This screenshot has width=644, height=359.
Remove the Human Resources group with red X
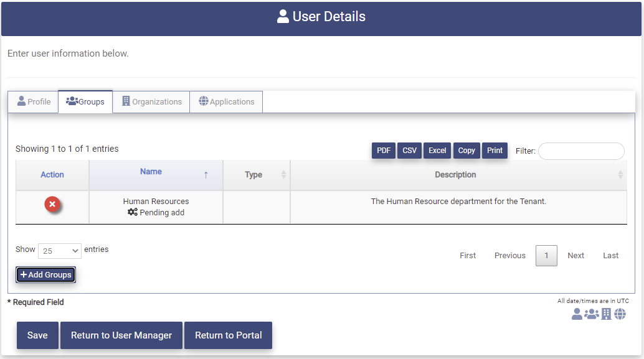tap(52, 204)
